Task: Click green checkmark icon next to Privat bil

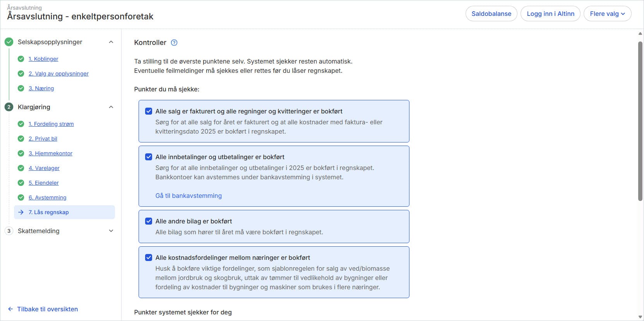Action: coord(21,139)
